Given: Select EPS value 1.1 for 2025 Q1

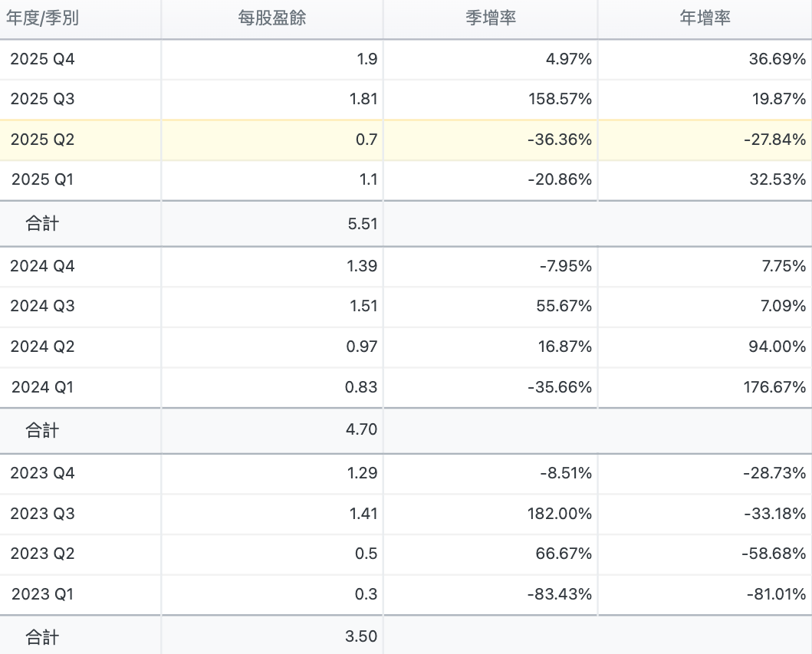Looking at the screenshot, I should (368, 179).
